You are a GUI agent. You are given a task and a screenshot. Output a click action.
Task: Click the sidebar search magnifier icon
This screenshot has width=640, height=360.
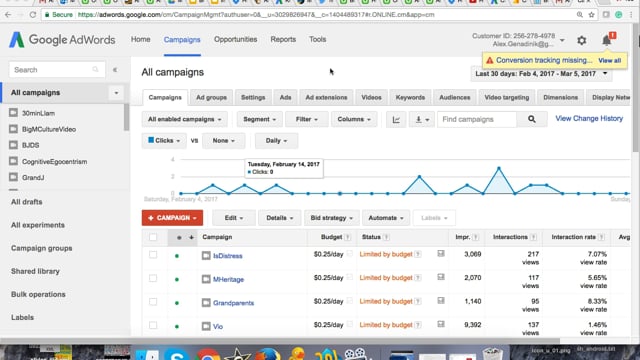point(96,70)
